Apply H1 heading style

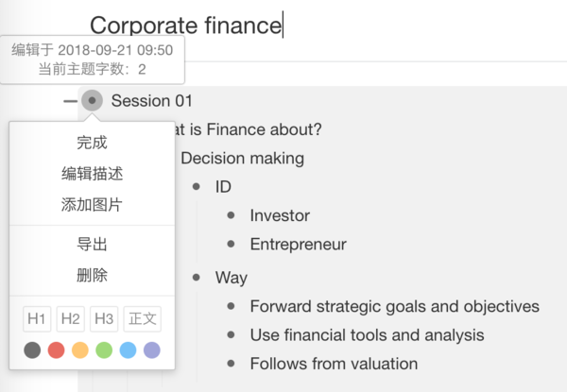click(37, 319)
